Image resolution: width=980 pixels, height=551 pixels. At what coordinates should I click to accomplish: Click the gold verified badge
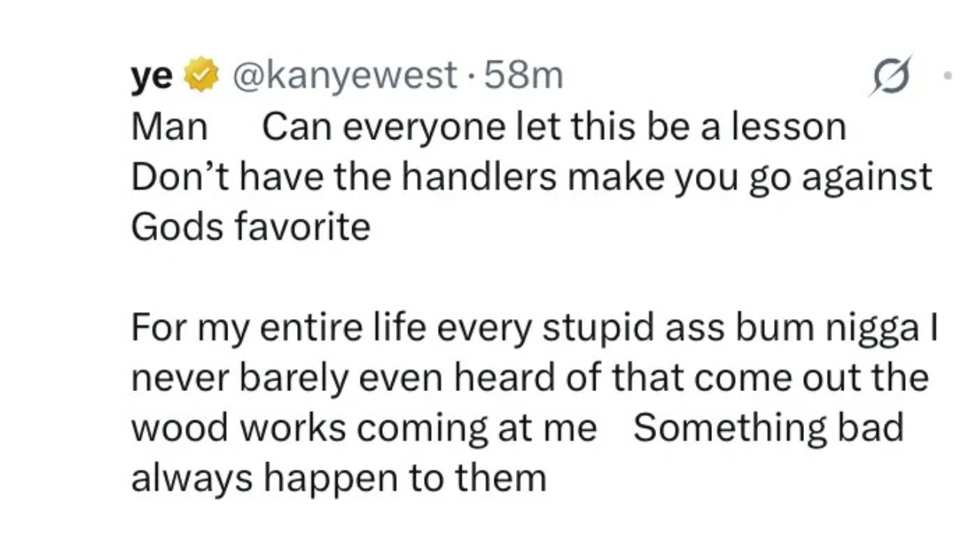click(x=201, y=76)
